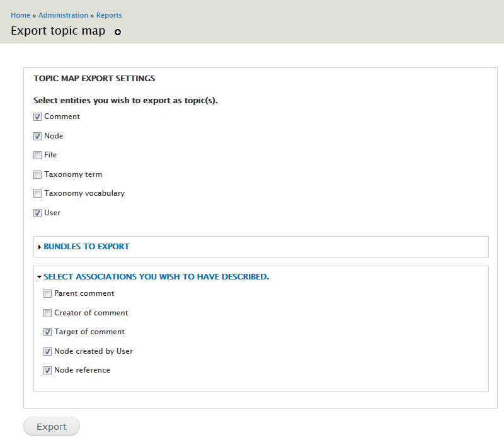Tick the Taxonomy term checkbox
The height and width of the screenshot is (445, 504).
coord(37,174)
